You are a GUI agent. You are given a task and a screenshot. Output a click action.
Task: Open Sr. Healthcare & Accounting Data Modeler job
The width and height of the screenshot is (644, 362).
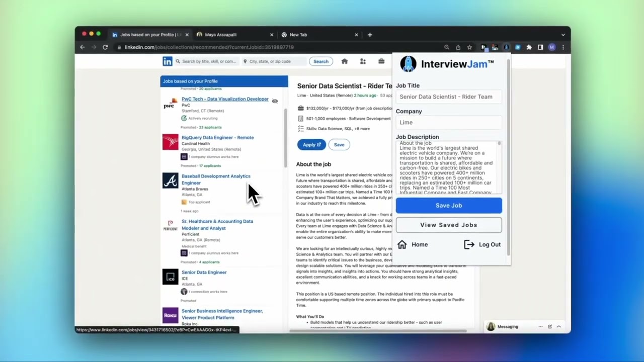click(217, 224)
